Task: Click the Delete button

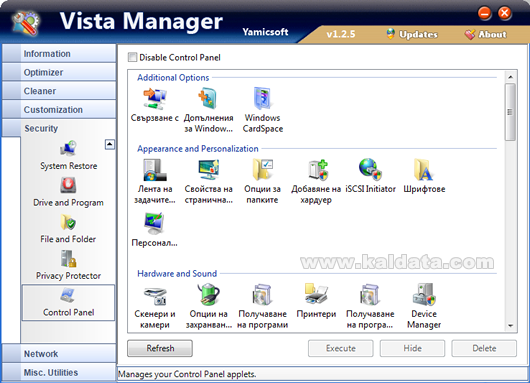Action: [x=484, y=348]
